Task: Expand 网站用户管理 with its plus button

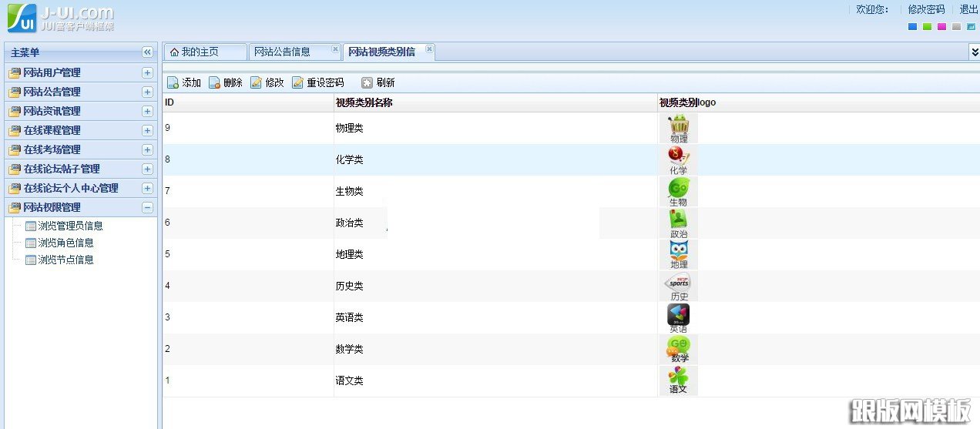Action: (147, 72)
